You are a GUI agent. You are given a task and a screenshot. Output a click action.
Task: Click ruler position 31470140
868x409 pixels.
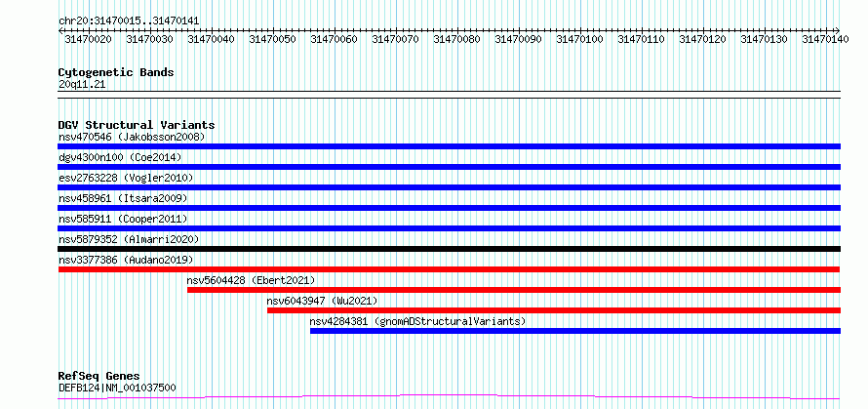pyautogui.click(x=825, y=39)
